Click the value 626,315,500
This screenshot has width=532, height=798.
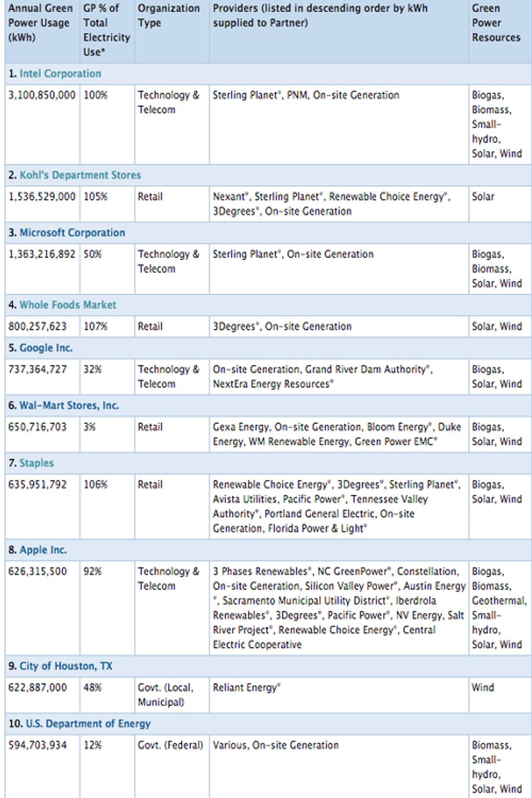coord(37,571)
